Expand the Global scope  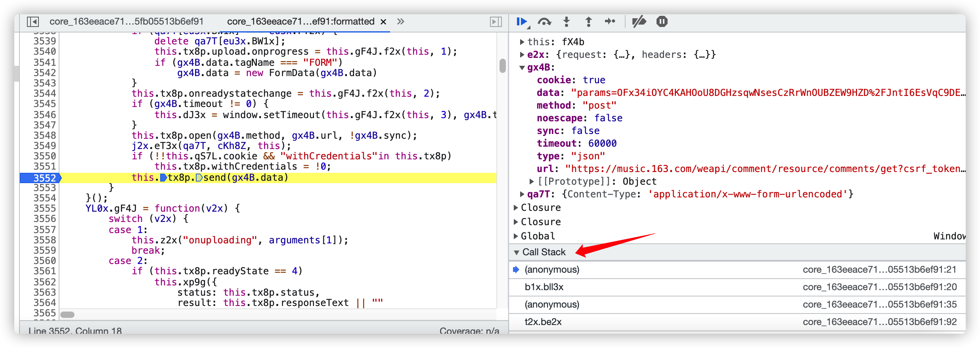coord(516,236)
